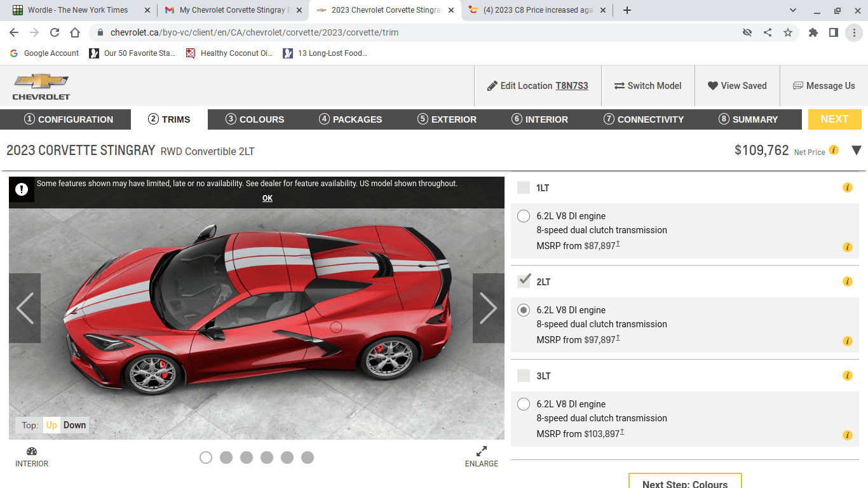Click the bookmark star in the address bar
Viewport: 868px width, 488px height.
pyautogui.click(x=788, y=31)
